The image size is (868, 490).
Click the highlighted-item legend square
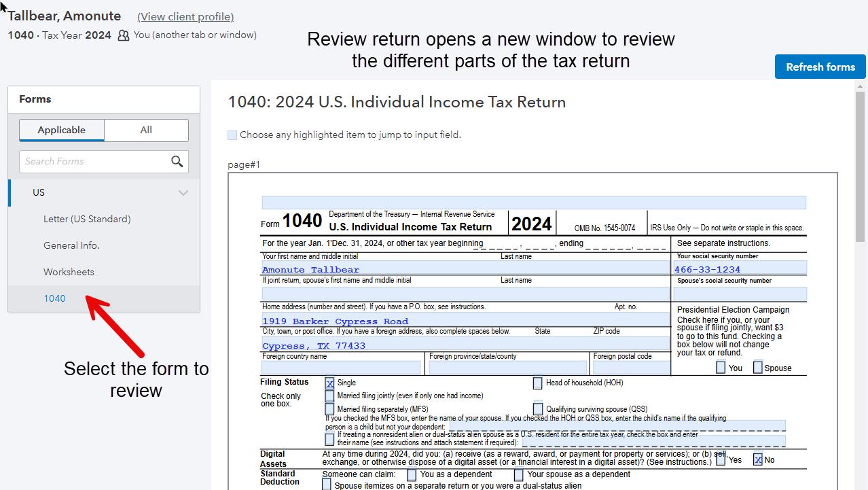pyautogui.click(x=232, y=135)
